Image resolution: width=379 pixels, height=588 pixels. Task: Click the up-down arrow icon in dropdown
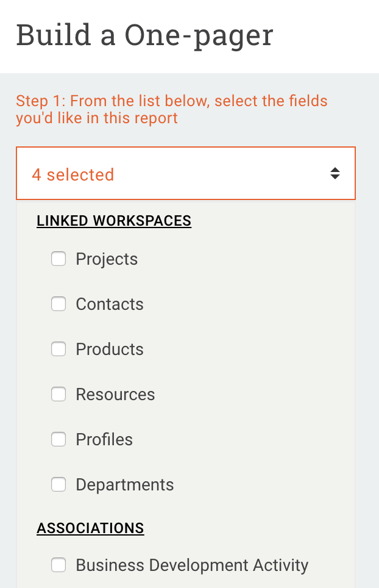335,174
